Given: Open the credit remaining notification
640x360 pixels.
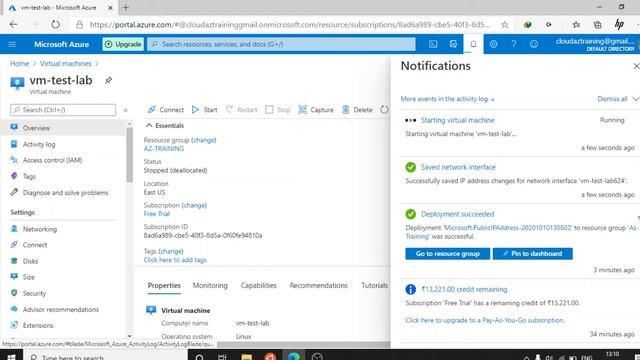Looking at the screenshot, I should point(464,289).
